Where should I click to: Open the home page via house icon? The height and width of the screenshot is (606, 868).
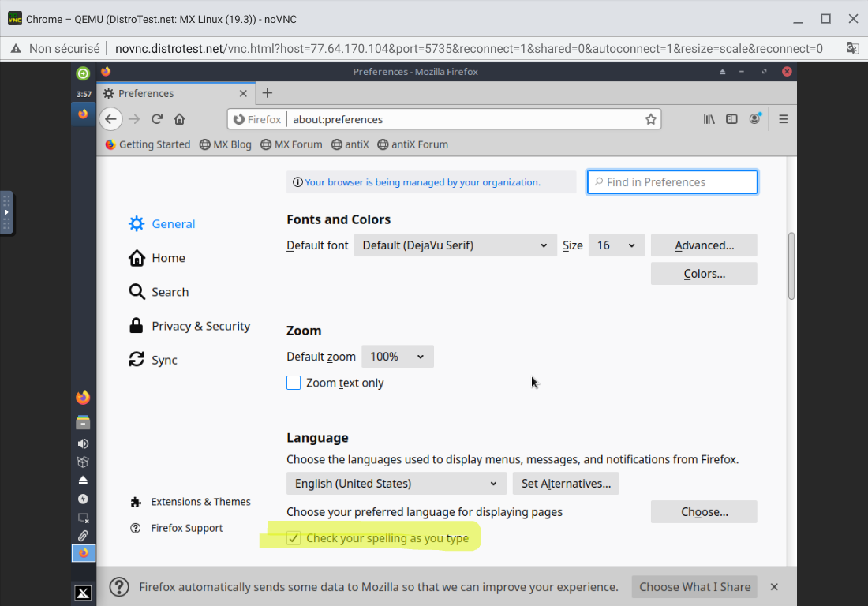[x=179, y=119]
